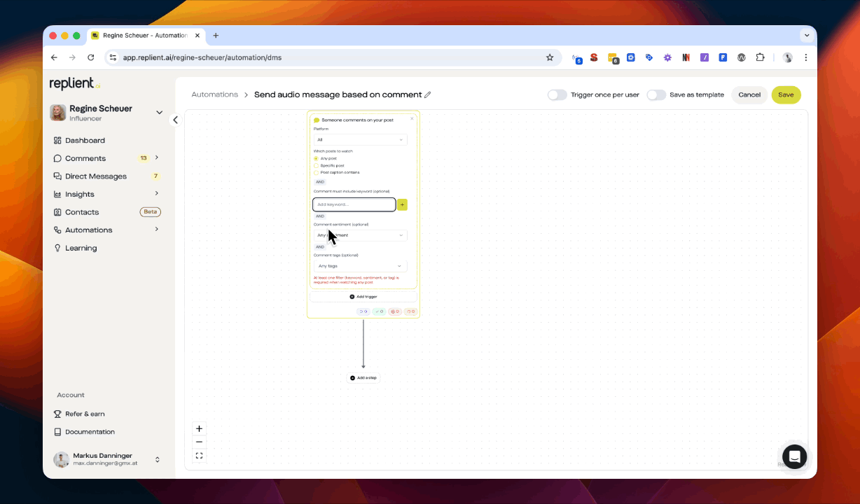Viewport: 860px width, 504px height.
Task: Open Direct Messages via its sidebar icon
Action: tap(58, 176)
